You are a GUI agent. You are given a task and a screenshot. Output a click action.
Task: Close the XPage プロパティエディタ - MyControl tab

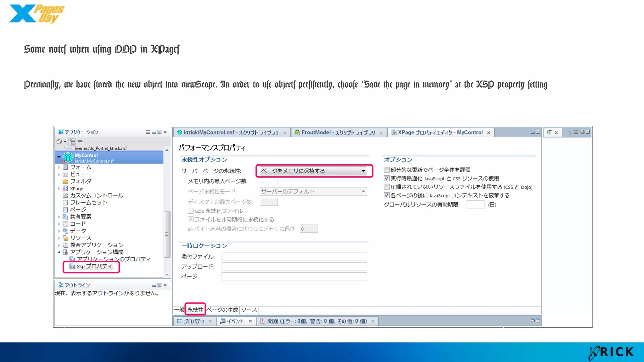(x=489, y=133)
